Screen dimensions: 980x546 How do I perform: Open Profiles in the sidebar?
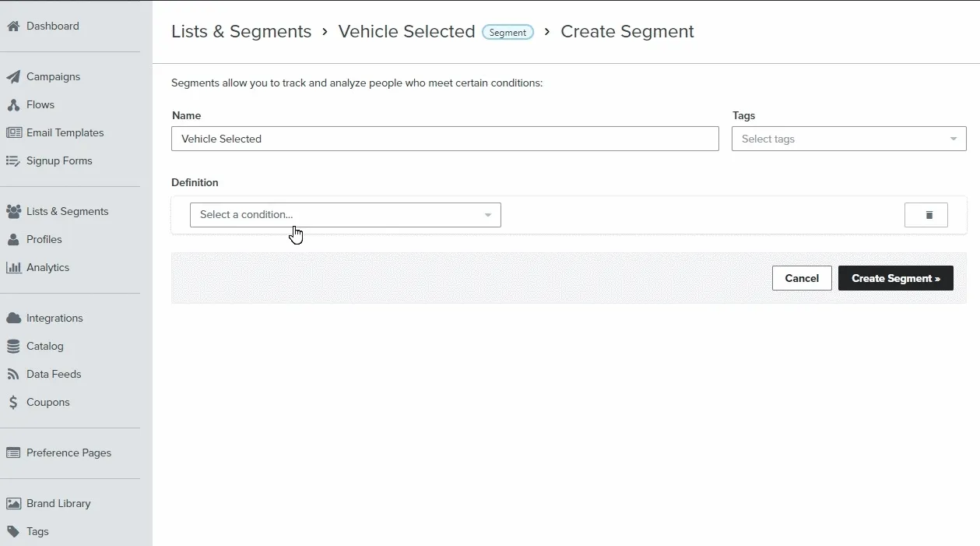pos(44,239)
